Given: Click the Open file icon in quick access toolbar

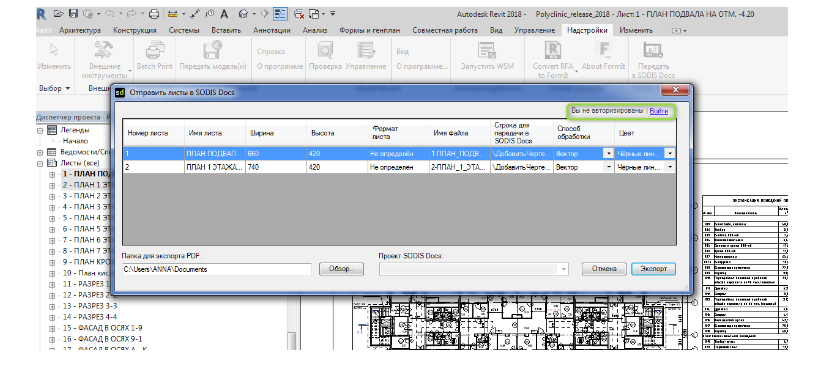Looking at the screenshot, I should coord(59,14).
